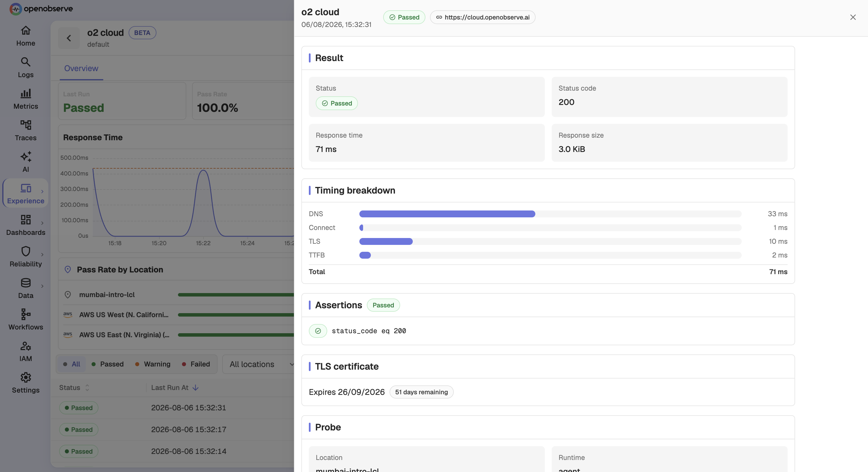Click the response time 71 ms value
The width and height of the screenshot is (868, 472).
click(326, 149)
